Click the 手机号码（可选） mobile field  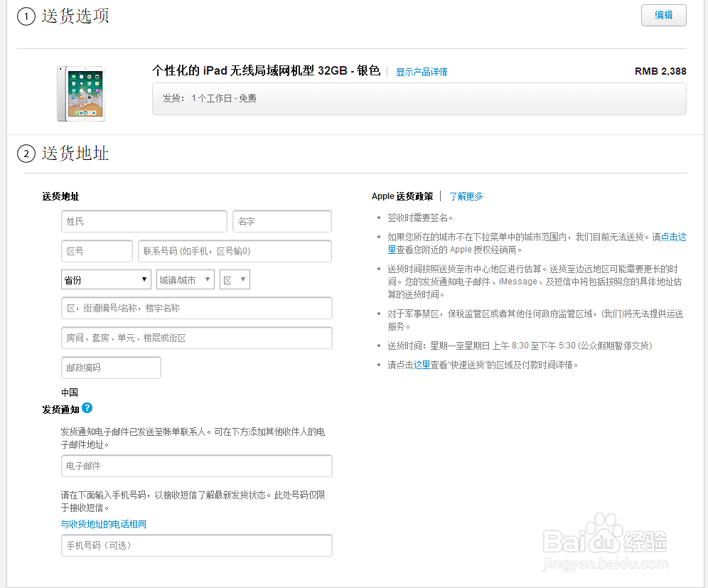(x=197, y=545)
